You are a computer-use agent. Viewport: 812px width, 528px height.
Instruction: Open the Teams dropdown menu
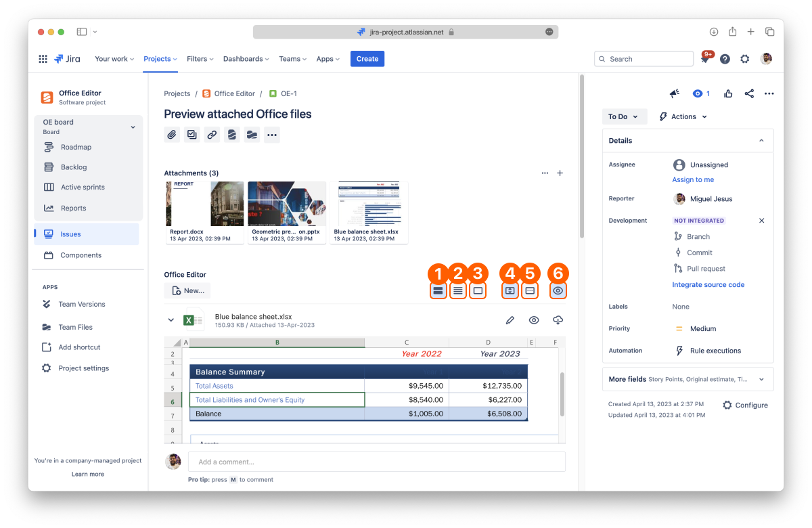point(293,59)
